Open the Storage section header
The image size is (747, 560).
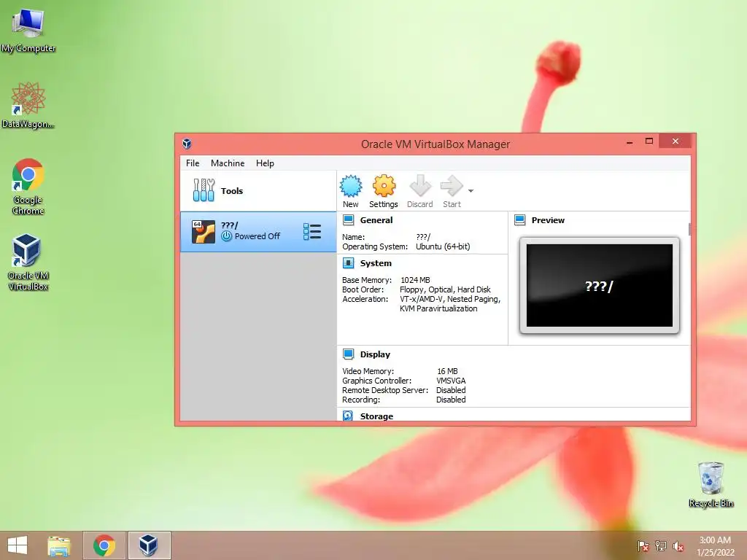click(376, 416)
